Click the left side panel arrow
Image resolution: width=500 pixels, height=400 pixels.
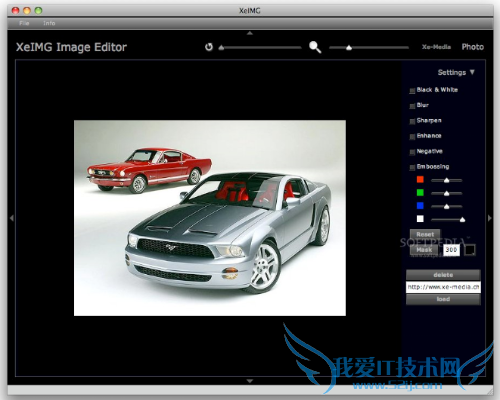tap(12, 218)
